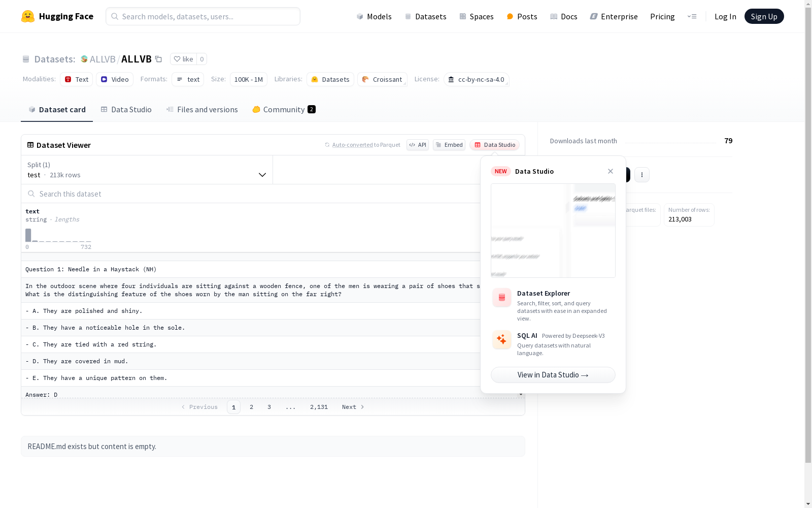Go to the Previous page
The width and height of the screenshot is (812, 508).
point(199,407)
